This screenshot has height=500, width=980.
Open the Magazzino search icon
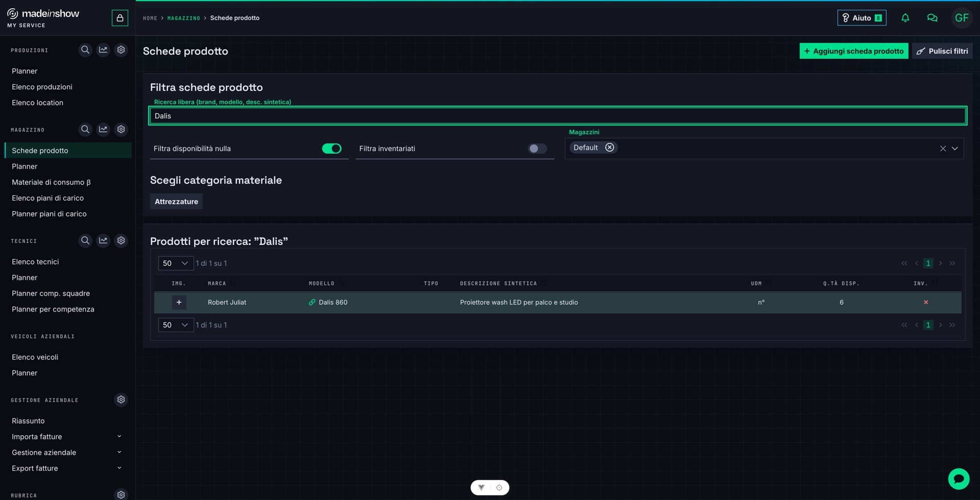point(85,130)
